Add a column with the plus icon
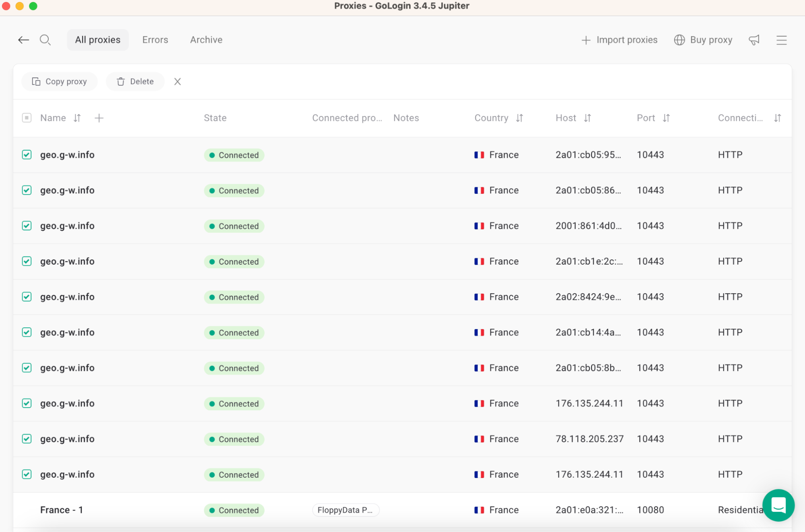The height and width of the screenshot is (532, 805). (99, 118)
